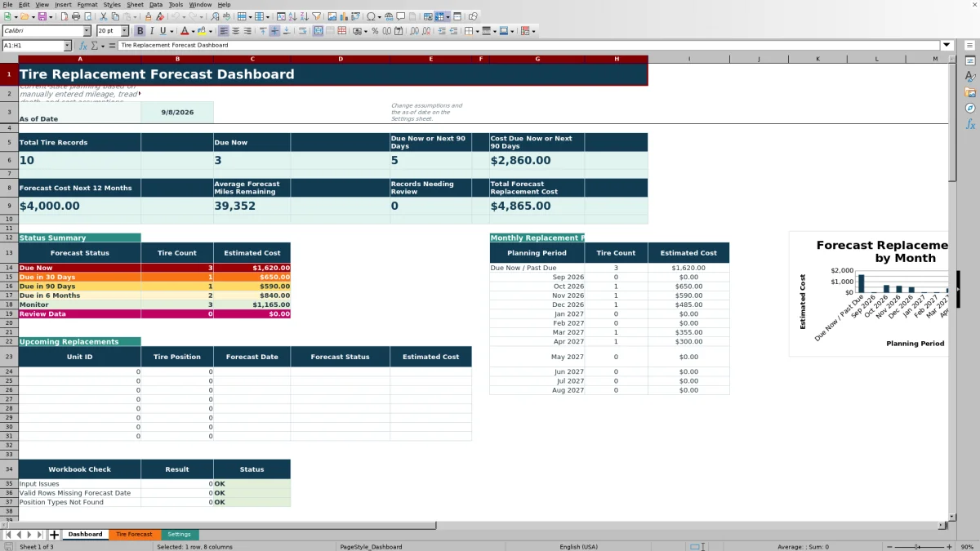Open Find and Replace icon
The width and height of the screenshot is (980, 551).
[x=214, y=16]
